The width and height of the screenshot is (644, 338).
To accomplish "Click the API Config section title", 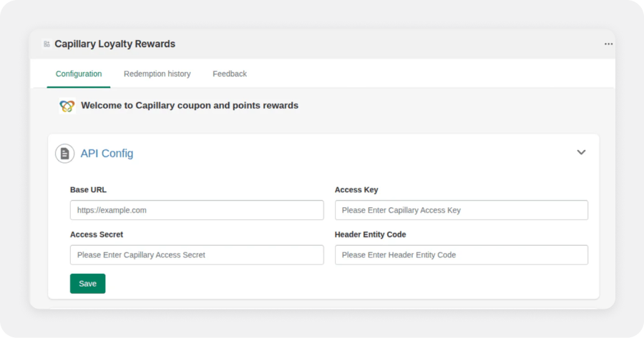I will coord(107,154).
